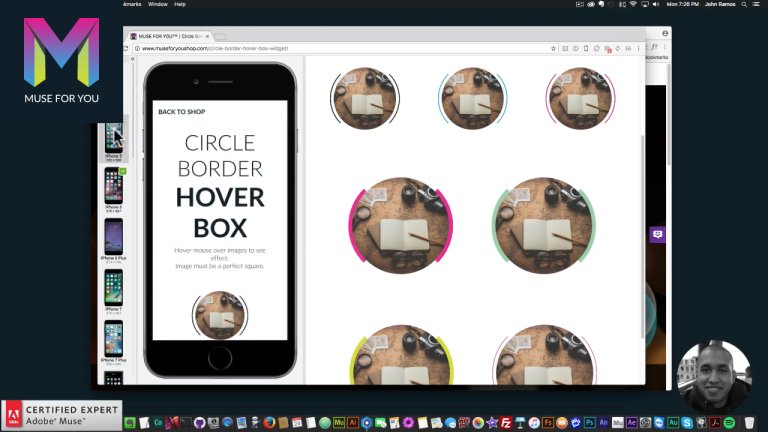This screenshot has height=432, width=768.
Task: Open Spotify from the dock
Action: 729,423
